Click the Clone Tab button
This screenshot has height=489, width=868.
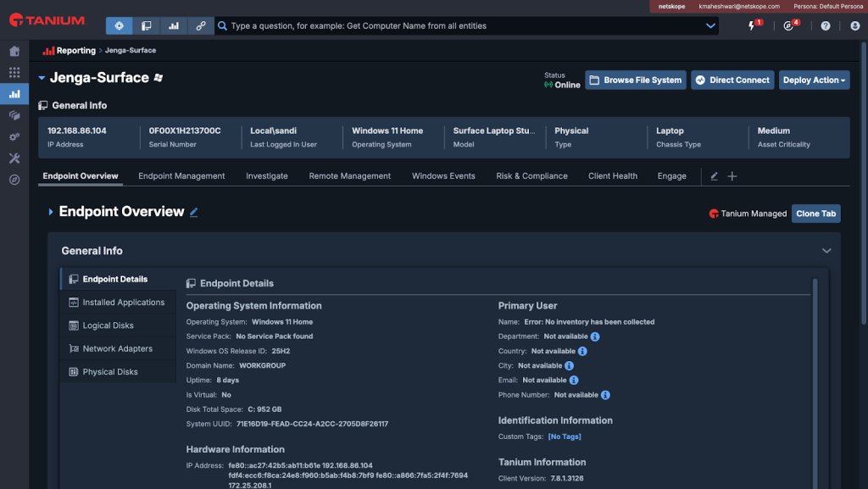pos(816,214)
